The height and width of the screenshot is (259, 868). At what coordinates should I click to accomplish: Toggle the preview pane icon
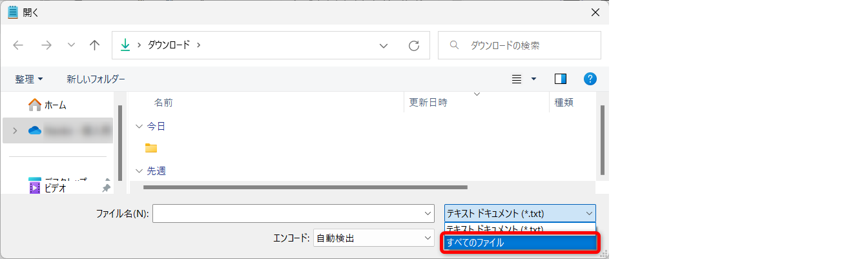click(x=561, y=79)
